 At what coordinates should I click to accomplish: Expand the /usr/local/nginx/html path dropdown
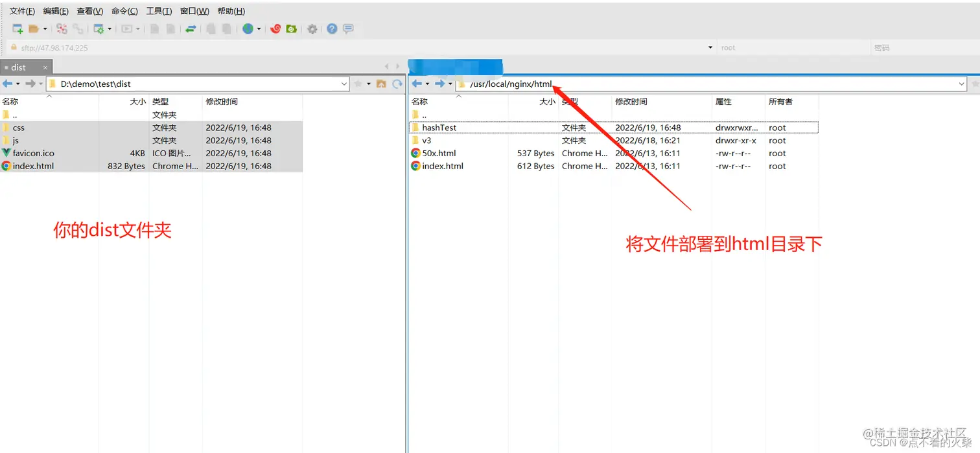tap(961, 84)
